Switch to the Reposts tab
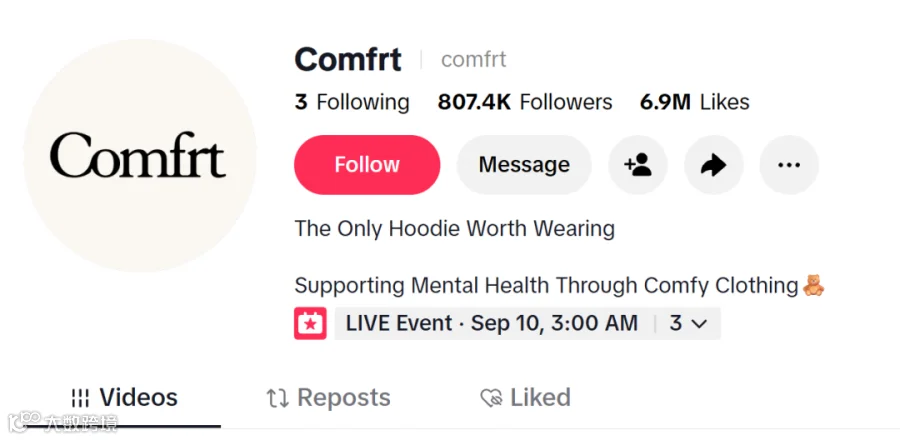Image resolution: width=900 pixels, height=440 pixels. (328, 398)
